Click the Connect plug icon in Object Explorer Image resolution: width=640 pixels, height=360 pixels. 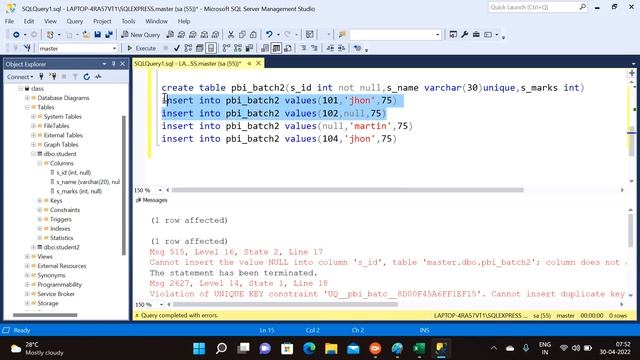coord(41,76)
